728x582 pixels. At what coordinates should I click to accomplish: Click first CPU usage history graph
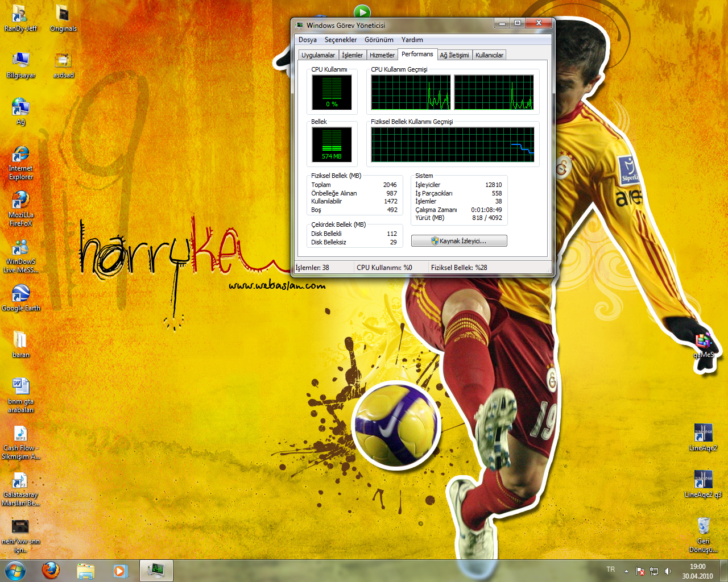[411, 92]
